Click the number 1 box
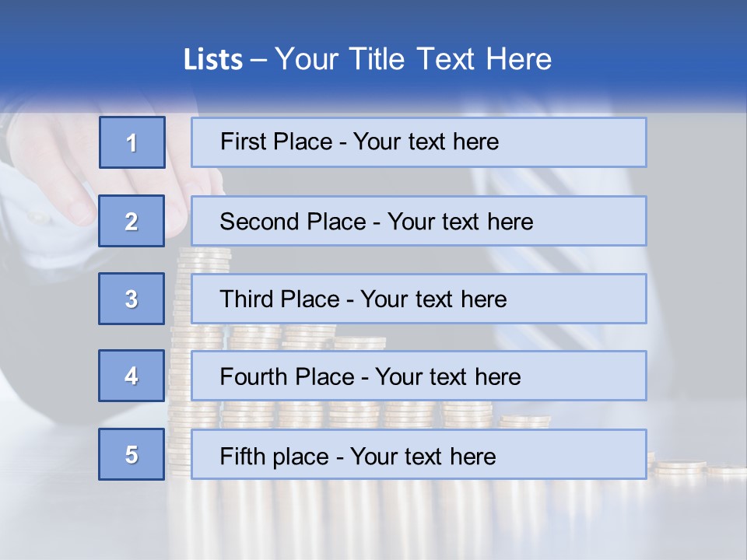The image size is (747, 560). click(x=132, y=142)
